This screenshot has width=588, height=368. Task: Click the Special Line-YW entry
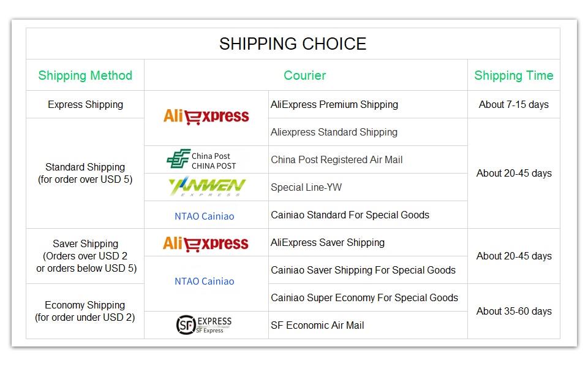306,187
